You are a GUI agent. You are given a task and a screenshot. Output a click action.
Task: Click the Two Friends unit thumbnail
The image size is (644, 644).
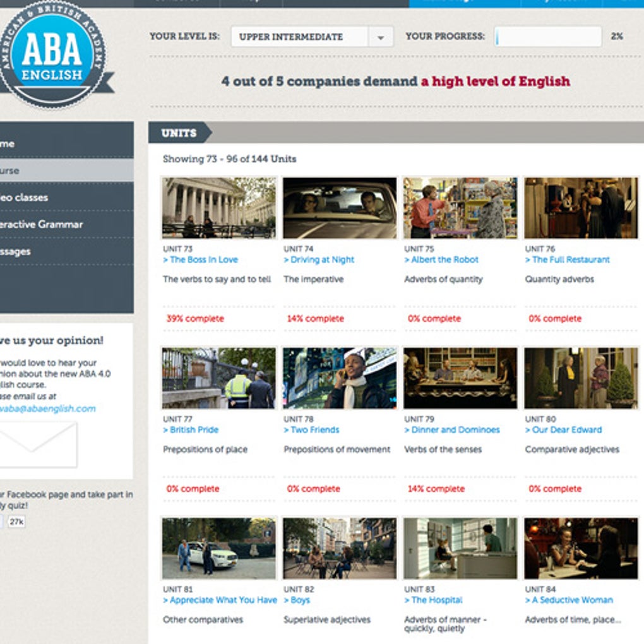(x=340, y=378)
